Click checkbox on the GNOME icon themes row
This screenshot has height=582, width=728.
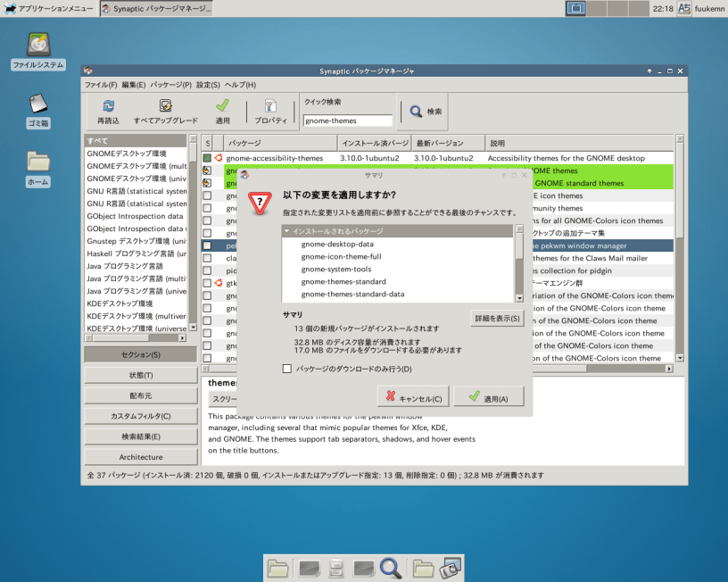point(207,195)
